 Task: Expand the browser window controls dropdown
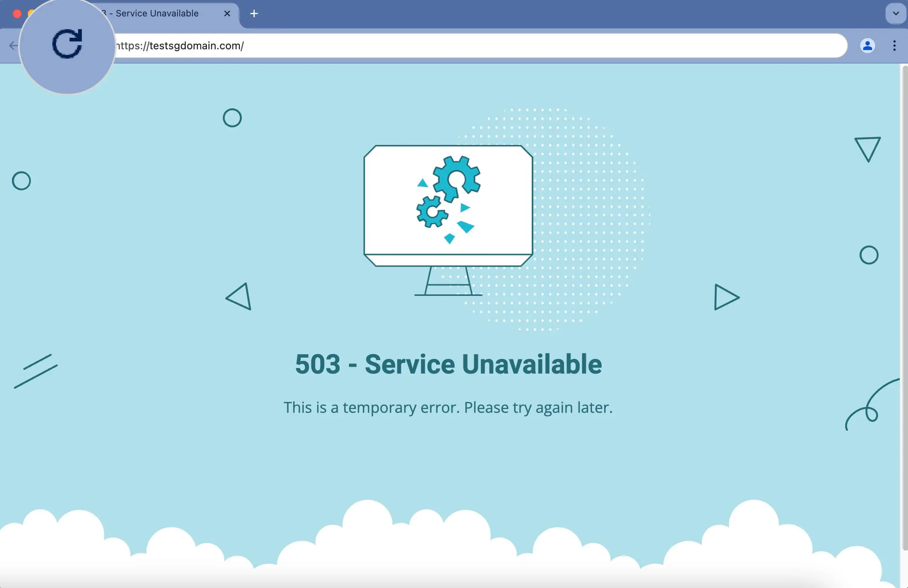[895, 13]
